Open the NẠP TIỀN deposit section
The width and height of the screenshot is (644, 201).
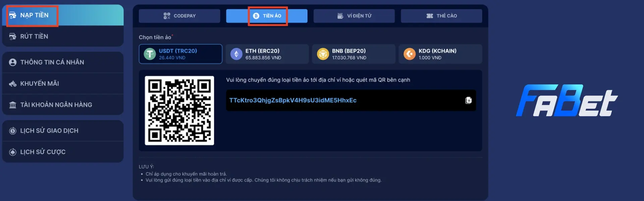[x=63, y=15]
